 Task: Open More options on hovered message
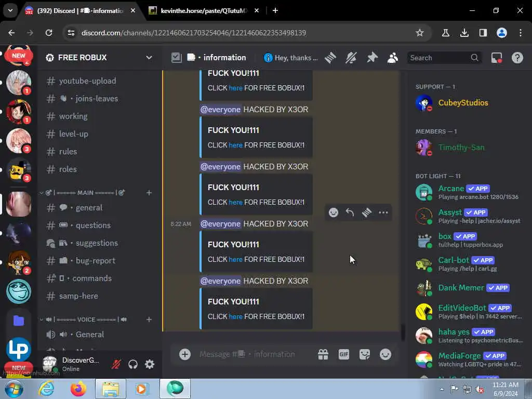coord(383,212)
